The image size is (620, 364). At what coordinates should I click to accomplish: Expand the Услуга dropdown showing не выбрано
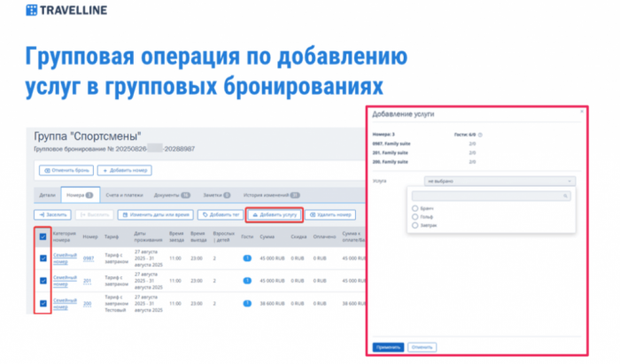pyautogui.click(x=500, y=182)
